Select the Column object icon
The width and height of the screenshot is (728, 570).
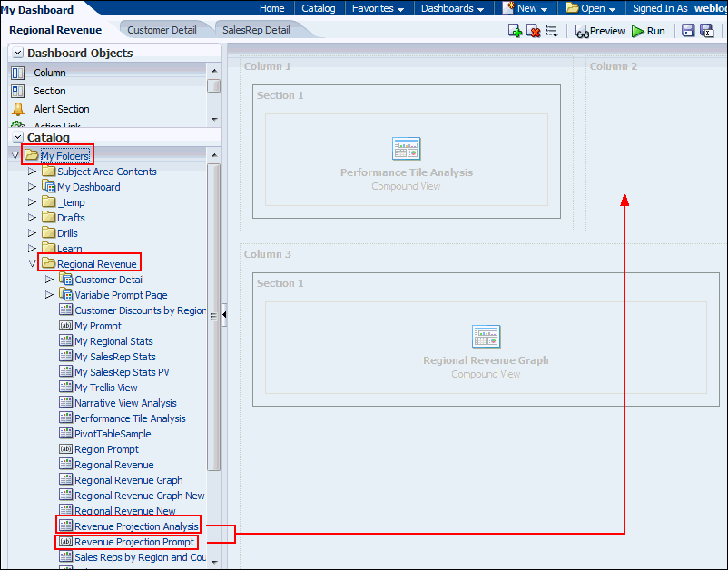pos(17,73)
